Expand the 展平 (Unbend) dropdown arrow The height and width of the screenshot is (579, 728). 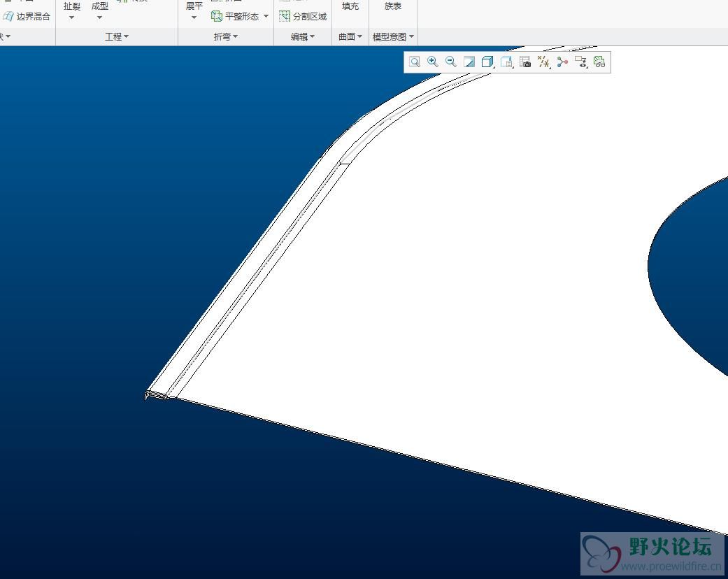pyautogui.click(x=194, y=17)
